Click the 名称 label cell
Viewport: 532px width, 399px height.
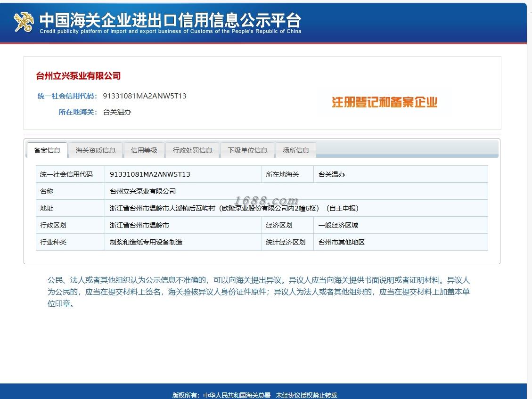pyautogui.click(x=70, y=191)
